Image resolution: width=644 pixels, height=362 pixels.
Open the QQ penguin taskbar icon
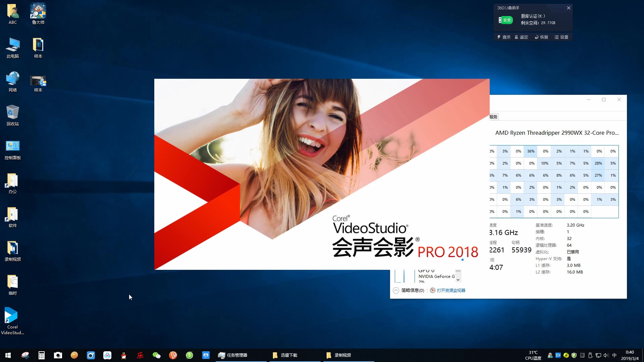[124, 355]
